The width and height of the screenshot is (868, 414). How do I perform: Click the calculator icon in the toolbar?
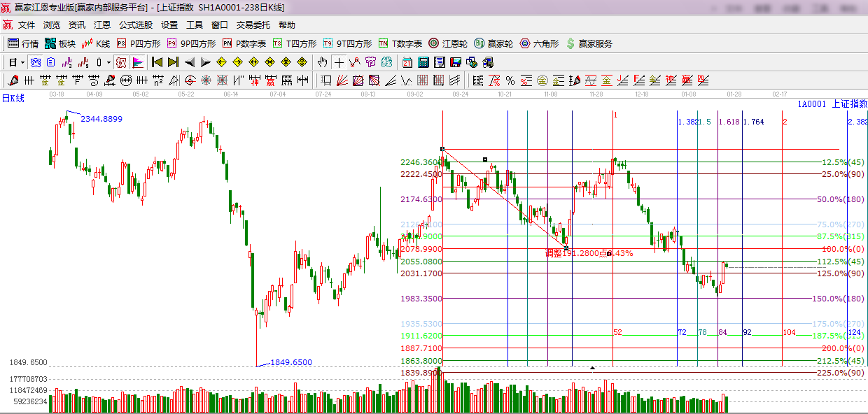423,62
